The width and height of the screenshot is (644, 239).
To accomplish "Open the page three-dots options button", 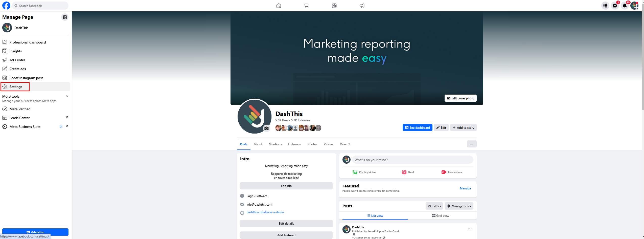I will pos(472,144).
